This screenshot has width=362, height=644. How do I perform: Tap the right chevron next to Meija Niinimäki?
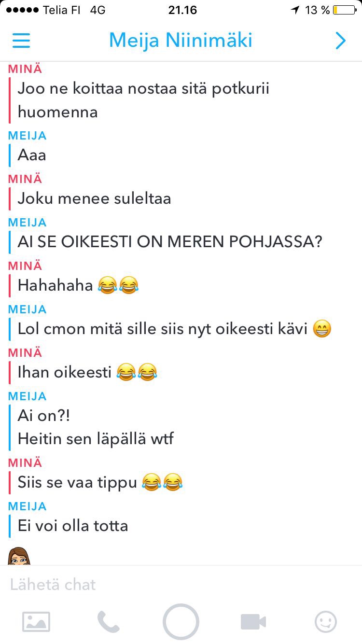coord(341,41)
